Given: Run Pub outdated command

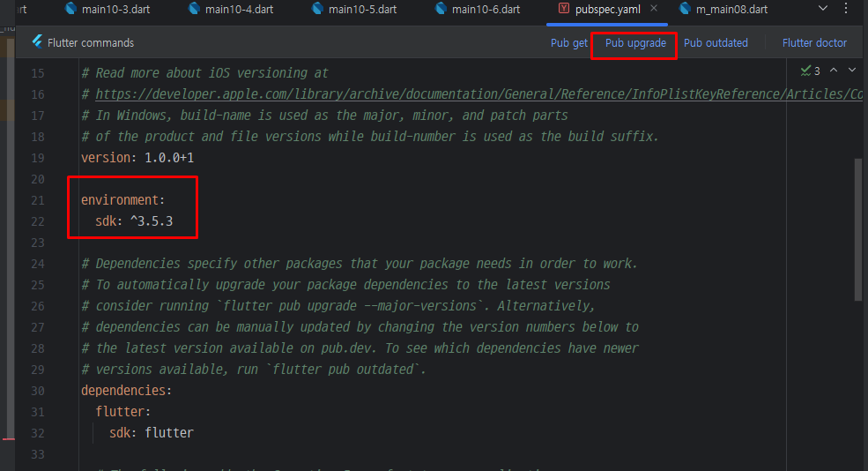Looking at the screenshot, I should (x=716, y=43).
